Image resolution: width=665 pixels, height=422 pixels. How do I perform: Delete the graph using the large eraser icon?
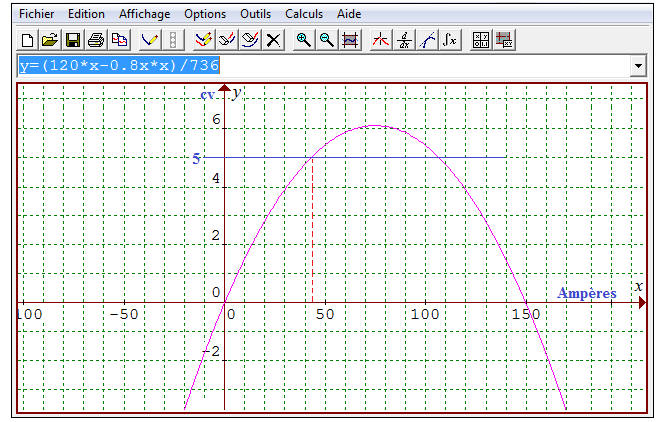click(250, 40)
